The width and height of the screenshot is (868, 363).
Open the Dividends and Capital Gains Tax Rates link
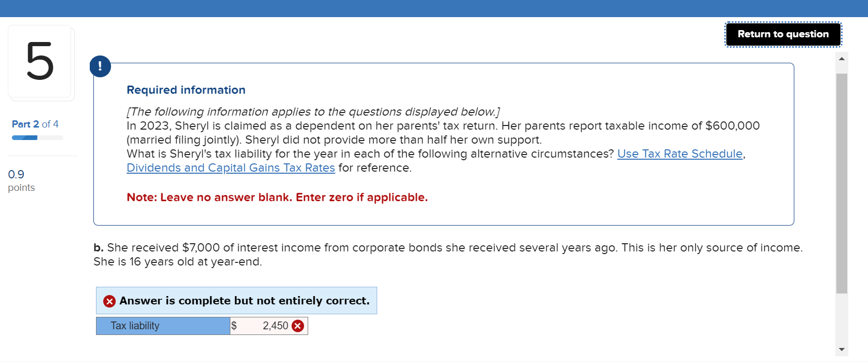click(230, 167)
